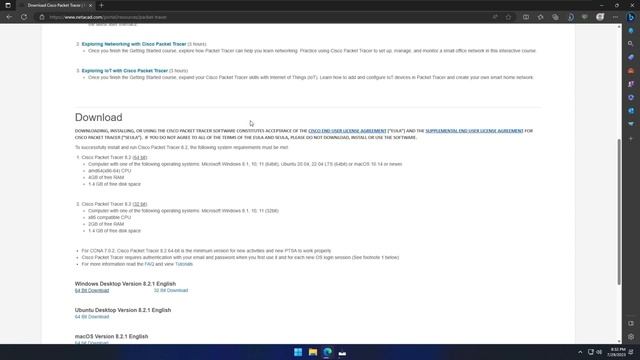This screenshot has width=640, height=360.
Task: Click Ubuntu 64 Bit Download link
Action: point(92,317)
